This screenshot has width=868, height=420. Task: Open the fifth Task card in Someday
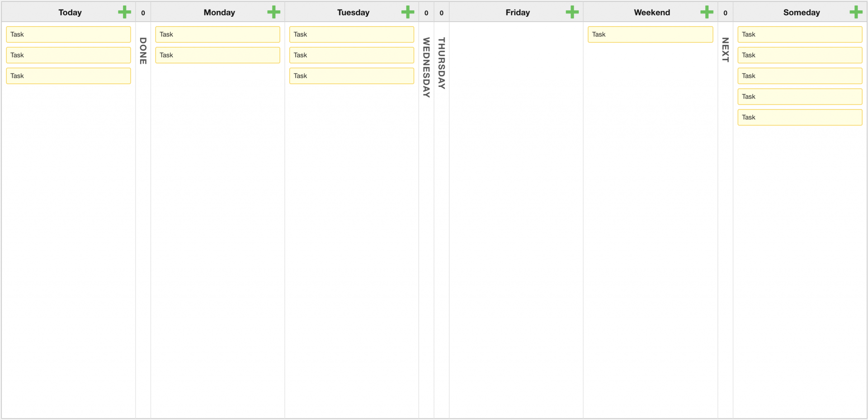coord(800,118)
